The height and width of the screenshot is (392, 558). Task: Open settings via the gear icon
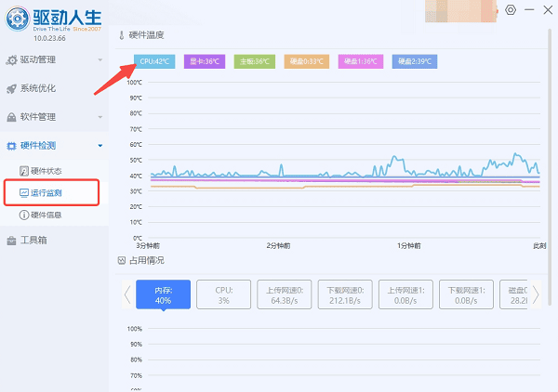coord(510,10)
